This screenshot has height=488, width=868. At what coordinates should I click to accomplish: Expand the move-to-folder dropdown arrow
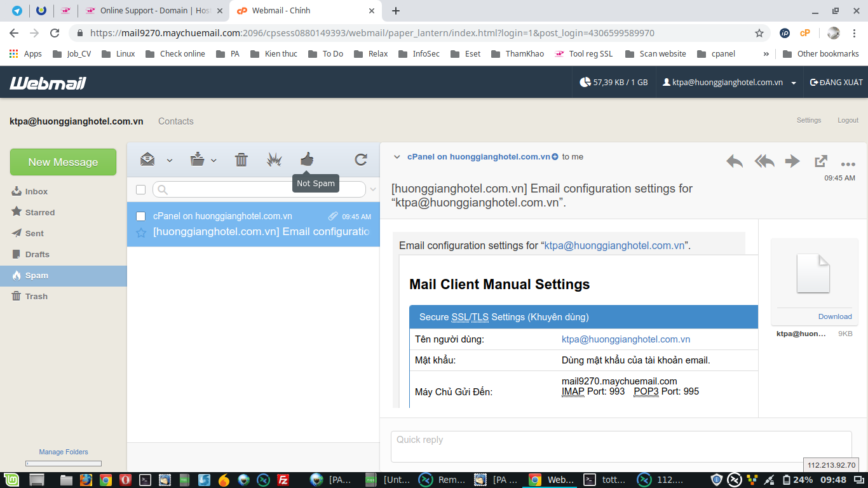click(214, 160)
